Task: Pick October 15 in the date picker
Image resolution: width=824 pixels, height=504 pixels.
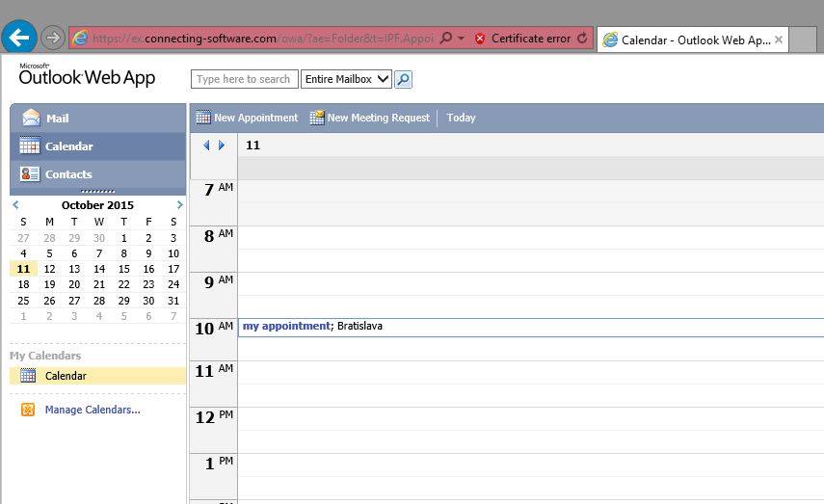Action: pos(124,269)
